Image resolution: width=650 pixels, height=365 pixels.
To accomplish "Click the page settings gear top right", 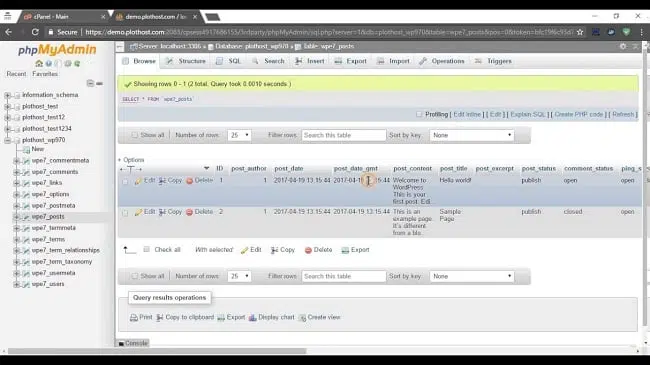I will [x=623, y=46].
